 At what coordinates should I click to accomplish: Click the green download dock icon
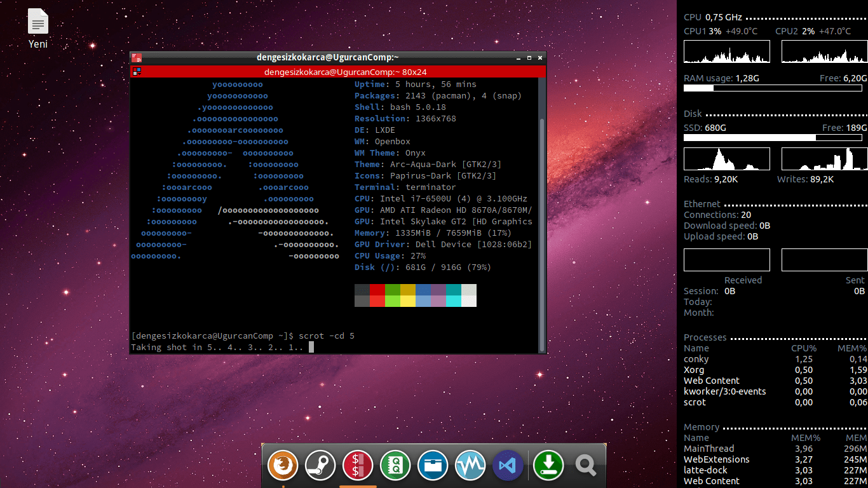pyautogui.click(x=548, y=466)
